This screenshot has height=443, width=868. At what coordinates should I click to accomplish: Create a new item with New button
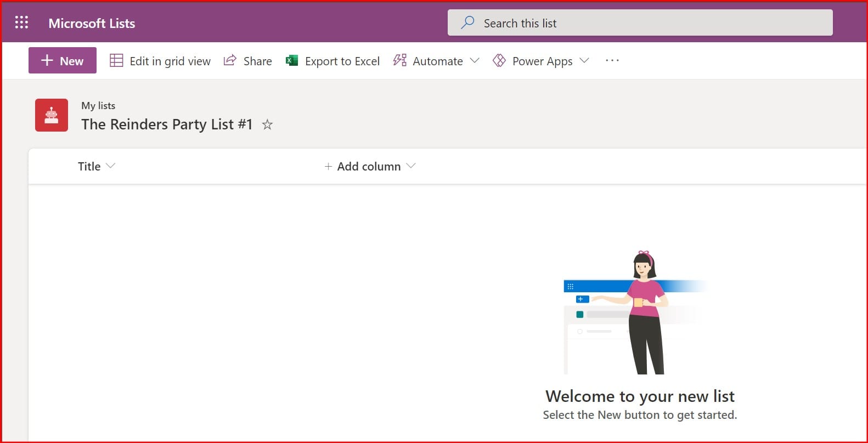tap(63, 60)
